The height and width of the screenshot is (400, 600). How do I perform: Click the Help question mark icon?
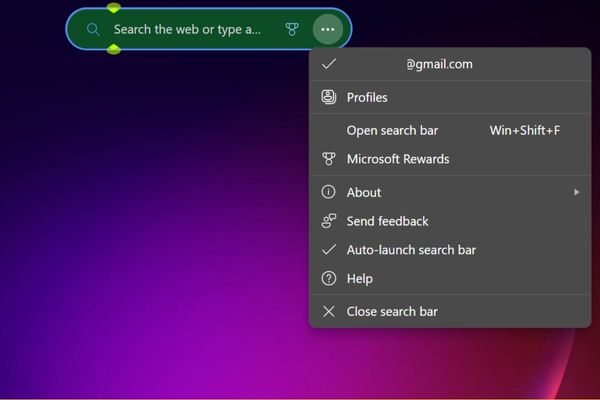(328, 279)
